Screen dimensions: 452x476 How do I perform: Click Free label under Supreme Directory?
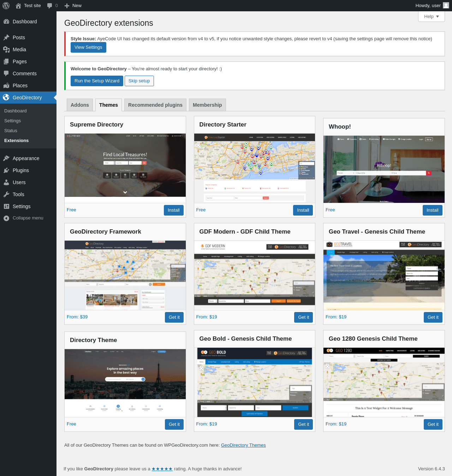(71, 210)
